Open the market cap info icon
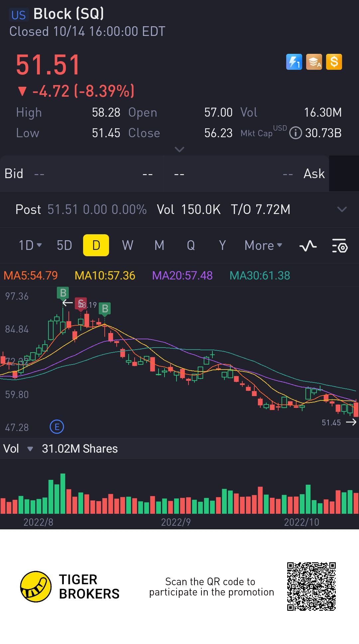 (x=296, y=133)
